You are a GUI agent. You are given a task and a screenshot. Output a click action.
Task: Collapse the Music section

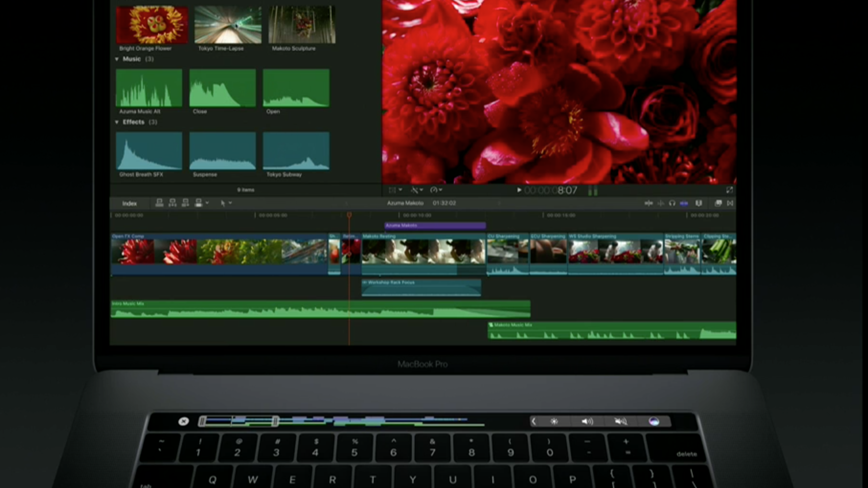point(117,59)
